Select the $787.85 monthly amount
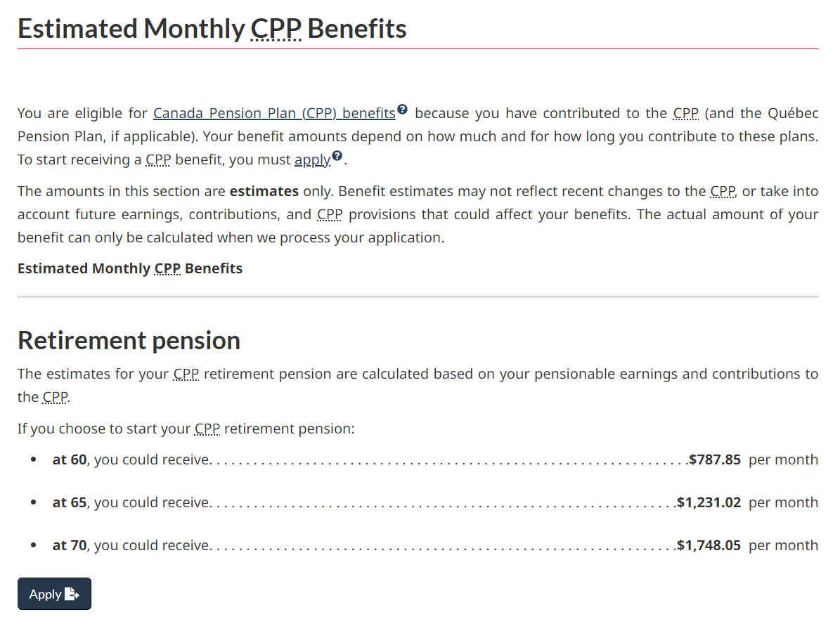840x626 pixels. click(x=715, y=460)
